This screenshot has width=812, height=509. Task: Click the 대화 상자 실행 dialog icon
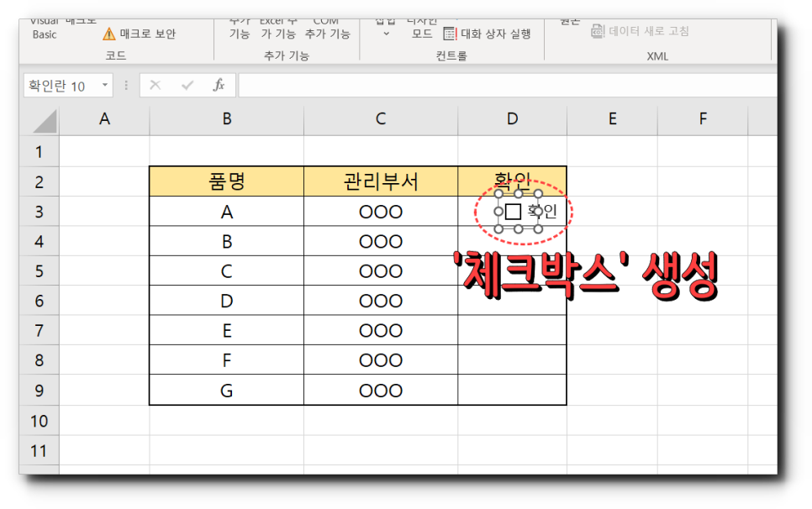pyautogui.click(x=450, y=34)
